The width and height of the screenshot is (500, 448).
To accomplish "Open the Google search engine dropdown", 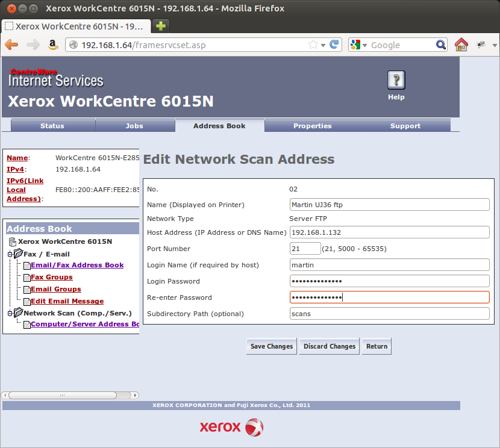I will pos(359,45).
